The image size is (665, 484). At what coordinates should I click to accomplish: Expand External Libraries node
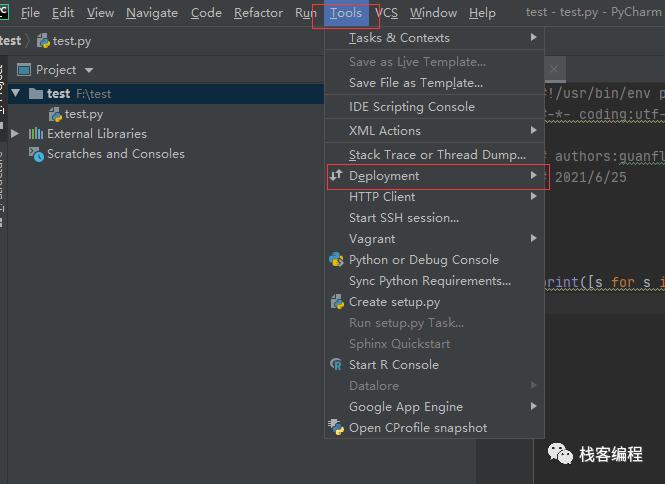click(x=15, y=134)
